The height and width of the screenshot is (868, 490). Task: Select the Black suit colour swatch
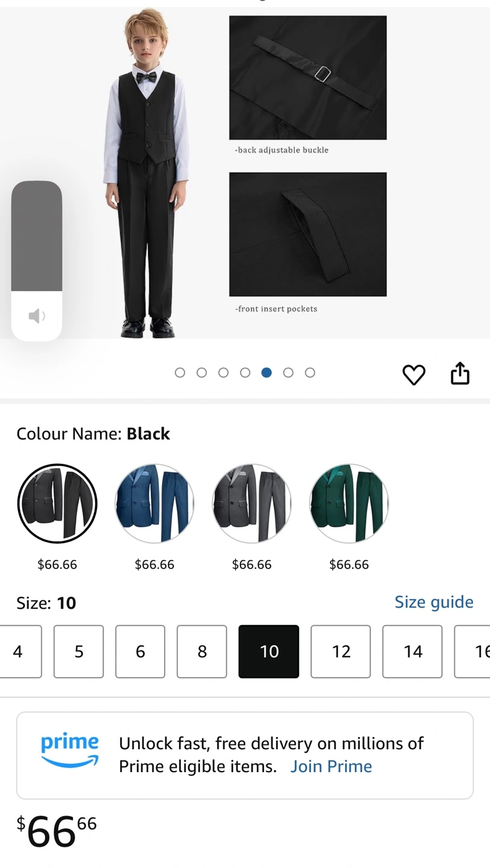coord(57,504)
